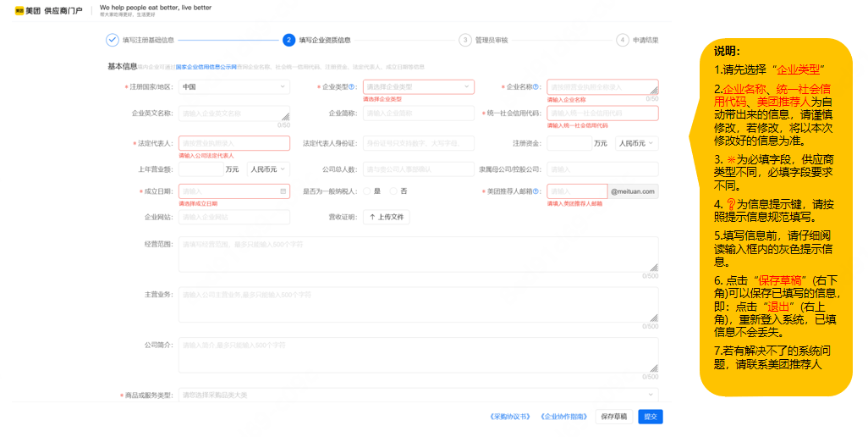Focus the 公司总人数 input field
The width and height of the screenshot is (868, 437).
pyautogui.click(x=419, y=169)
